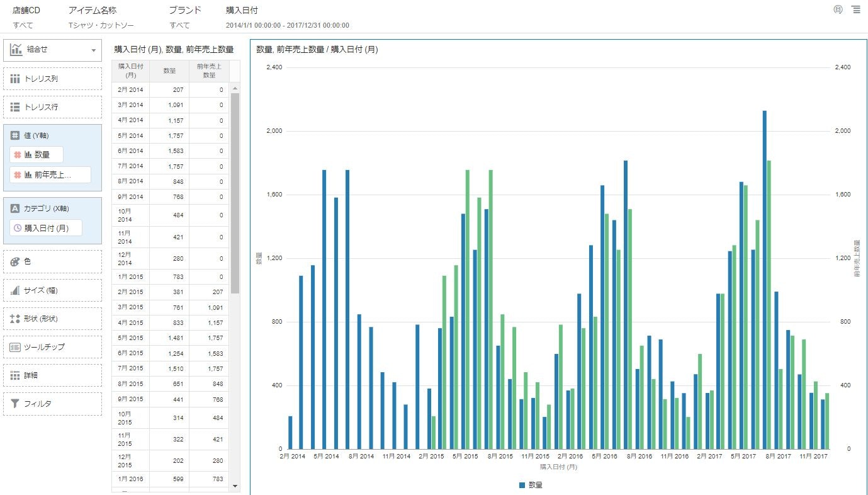Select the 9月 2014 date cell
This screenshot has width=868, height=495.
coord(131,196)
